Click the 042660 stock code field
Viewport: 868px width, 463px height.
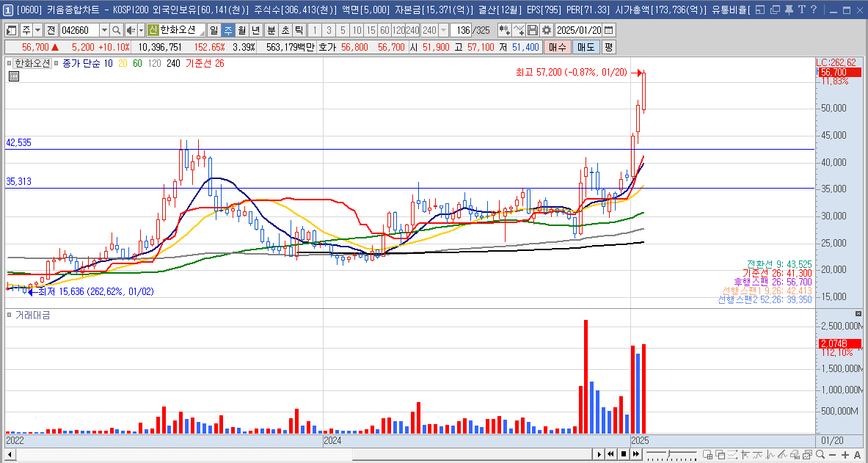click(80, 31)
